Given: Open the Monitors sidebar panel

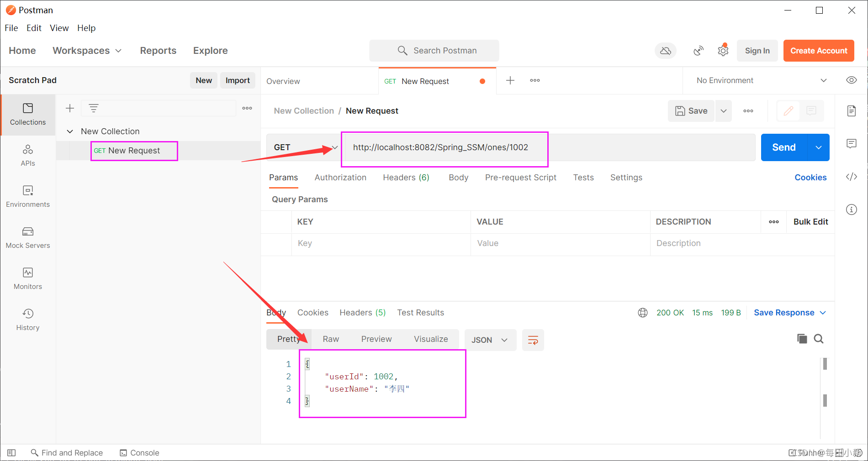Looking at the screenshot, I should pos(28,279).
